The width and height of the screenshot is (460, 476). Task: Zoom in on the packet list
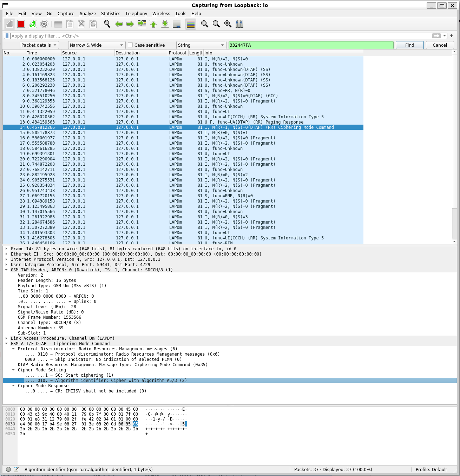pos(204,24)
